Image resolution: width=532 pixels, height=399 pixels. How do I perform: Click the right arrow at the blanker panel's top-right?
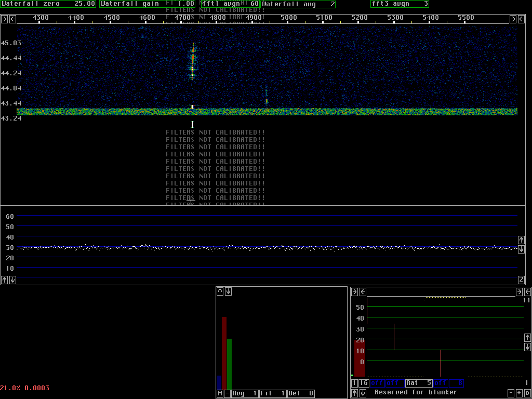(x=519, y=292)
